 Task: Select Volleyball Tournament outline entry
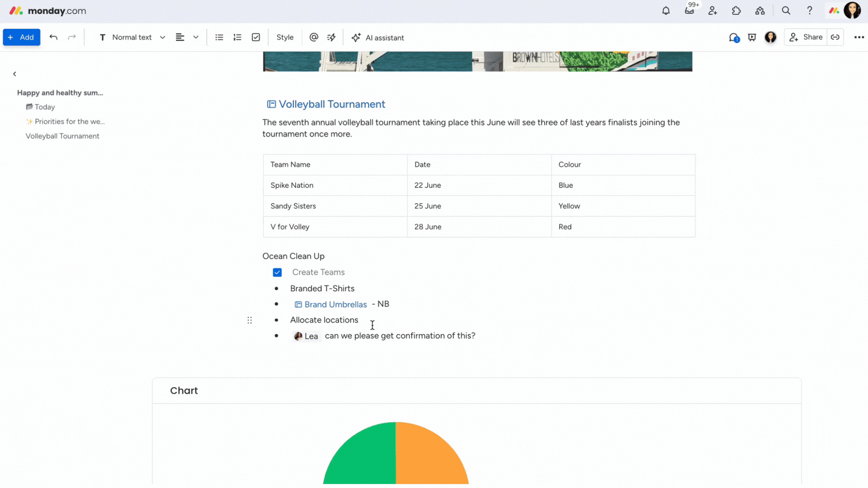pyautogui.click(x=62, y=136)
